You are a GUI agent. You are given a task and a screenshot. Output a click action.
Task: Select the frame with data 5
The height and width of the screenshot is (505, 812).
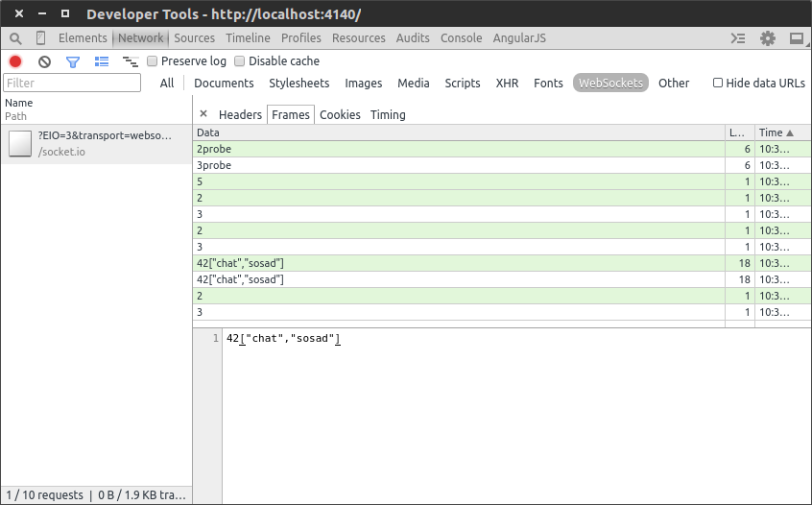coord(502,181)
